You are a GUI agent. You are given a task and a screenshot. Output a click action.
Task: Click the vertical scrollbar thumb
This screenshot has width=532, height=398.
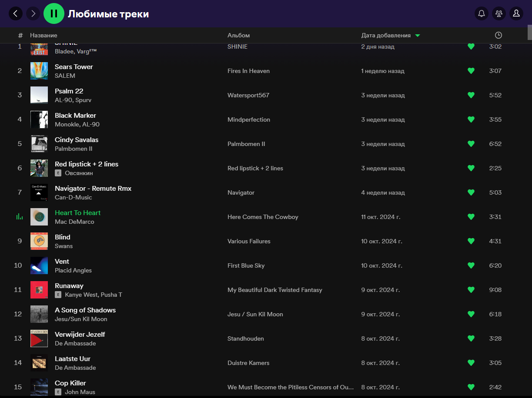[x=529, y=32]
